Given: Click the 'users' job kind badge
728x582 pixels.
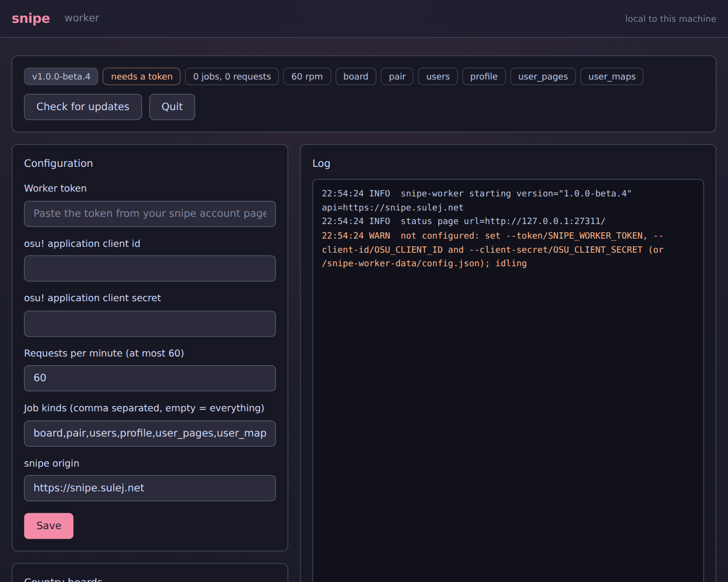Looking at the screenshot, I should click(x=438, y=77).
